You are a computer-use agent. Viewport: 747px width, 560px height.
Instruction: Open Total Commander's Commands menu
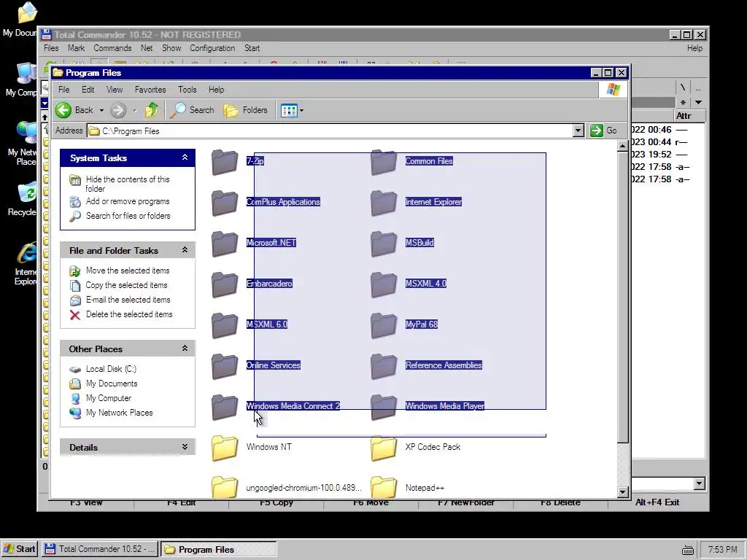coord(112,48)
